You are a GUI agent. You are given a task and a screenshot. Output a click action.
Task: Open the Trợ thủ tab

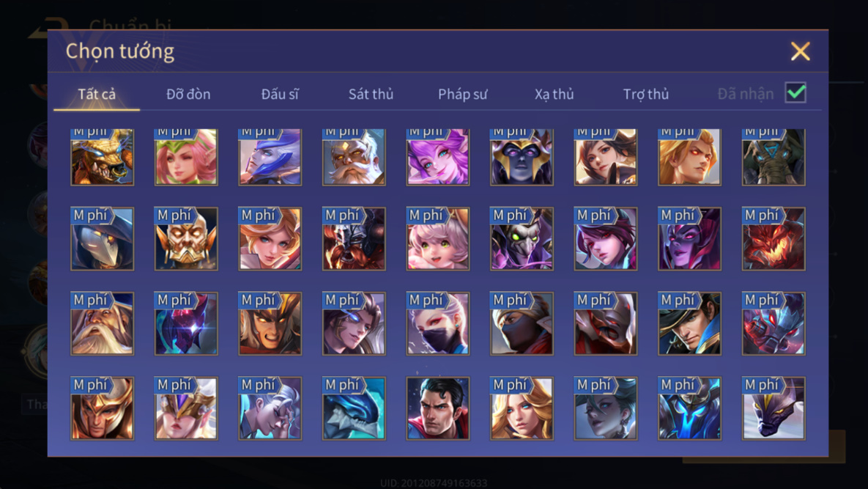pos(646,94)
